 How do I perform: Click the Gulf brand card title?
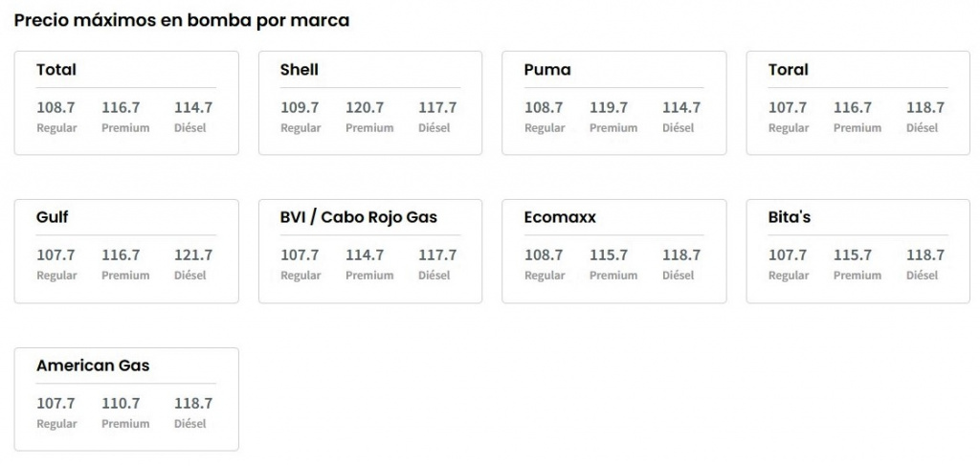pos(53,217)
